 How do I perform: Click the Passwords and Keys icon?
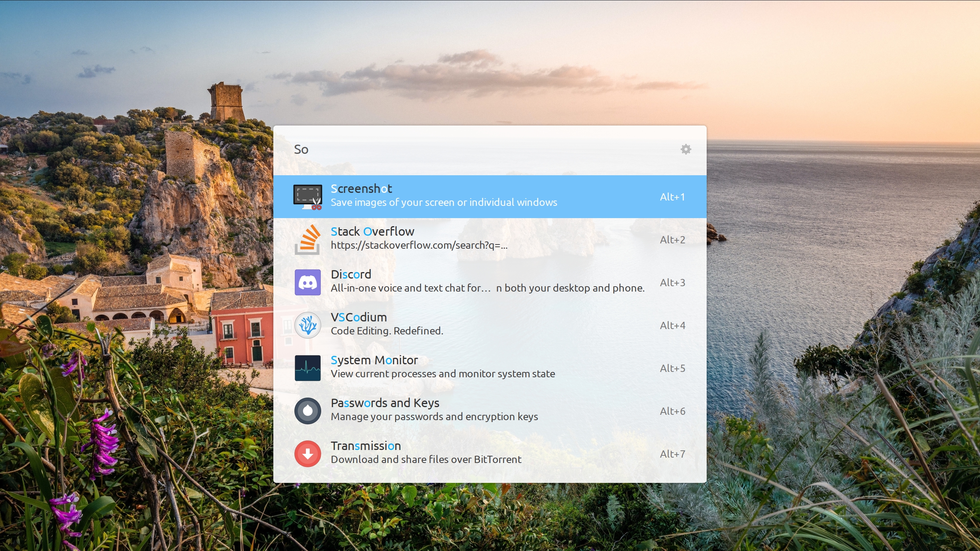308,411
